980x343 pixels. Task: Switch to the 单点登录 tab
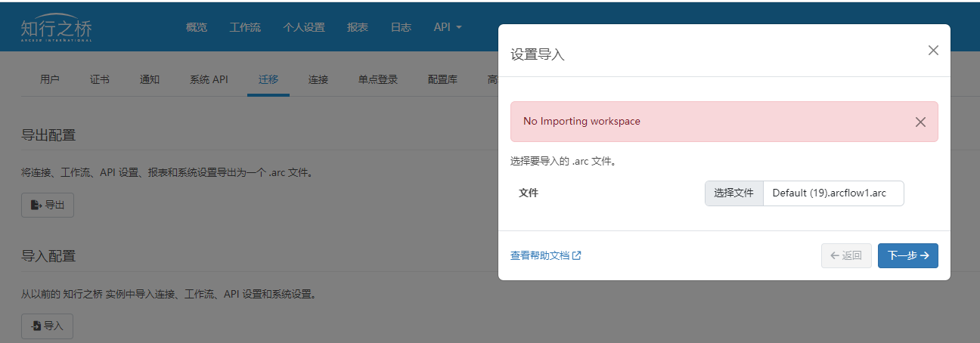pos(378,79)
